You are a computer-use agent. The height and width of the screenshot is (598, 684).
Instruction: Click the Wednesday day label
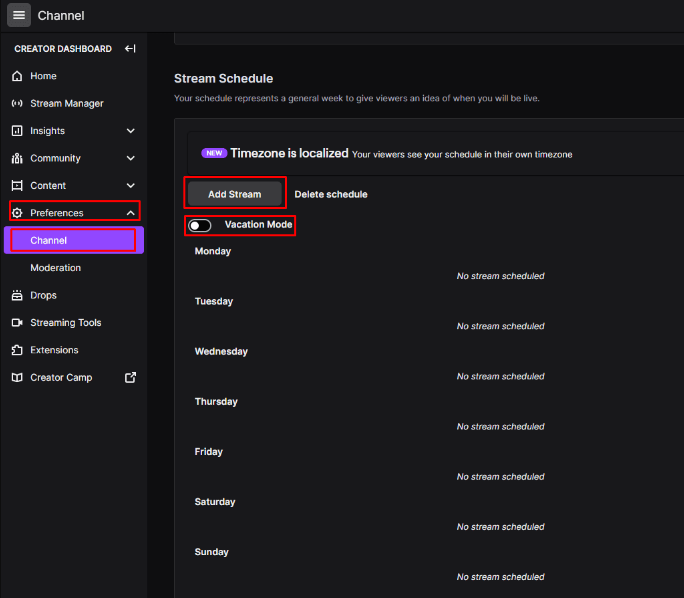point(221,352)
